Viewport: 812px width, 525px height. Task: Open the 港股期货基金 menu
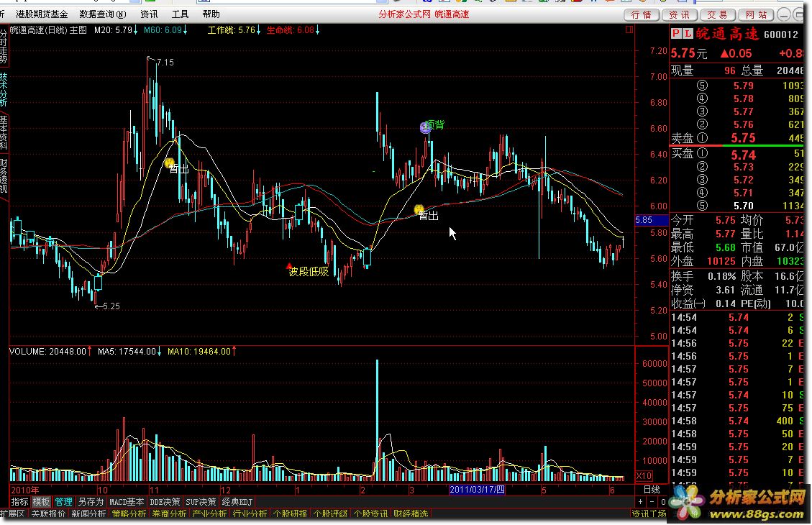(42, 14)
